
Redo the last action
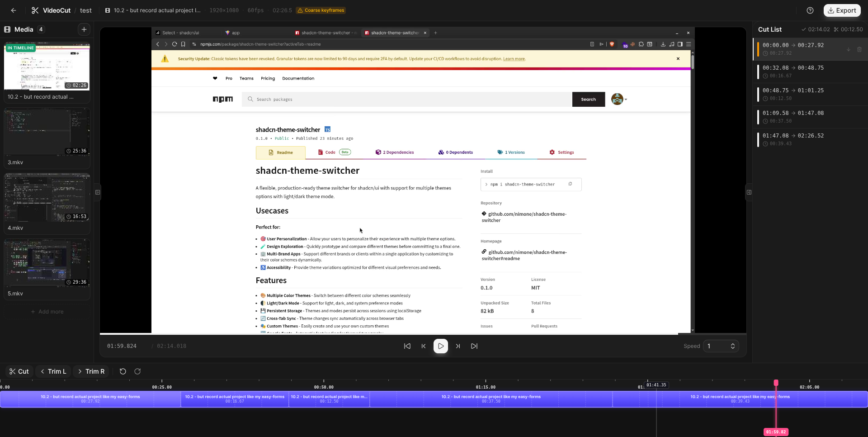point(137,371)
